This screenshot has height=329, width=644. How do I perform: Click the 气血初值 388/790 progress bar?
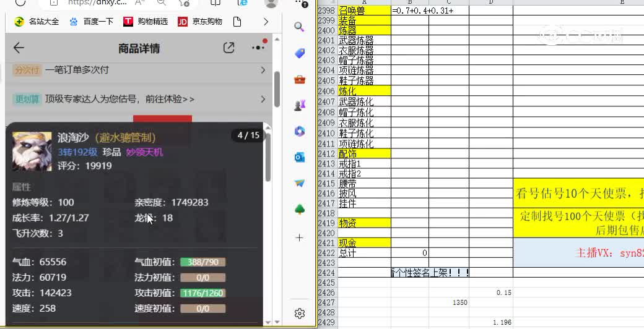click(x=202, y=262)
